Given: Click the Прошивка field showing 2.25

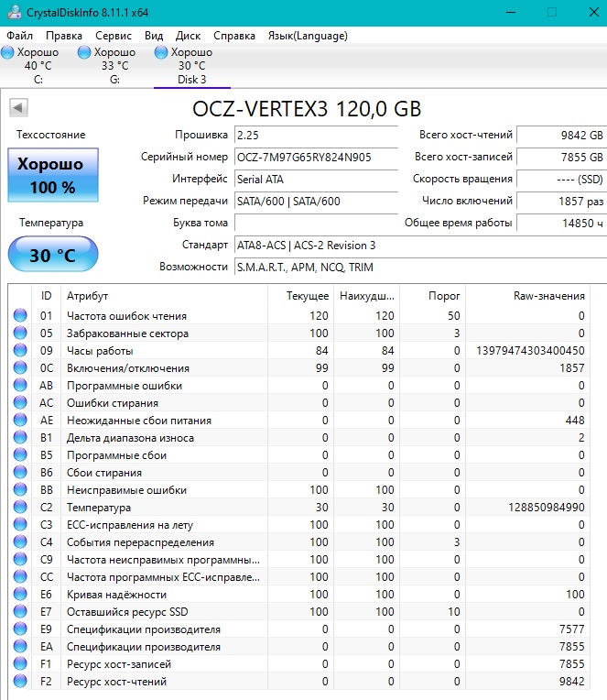Looking at the screenshot, I should [316, 135].
